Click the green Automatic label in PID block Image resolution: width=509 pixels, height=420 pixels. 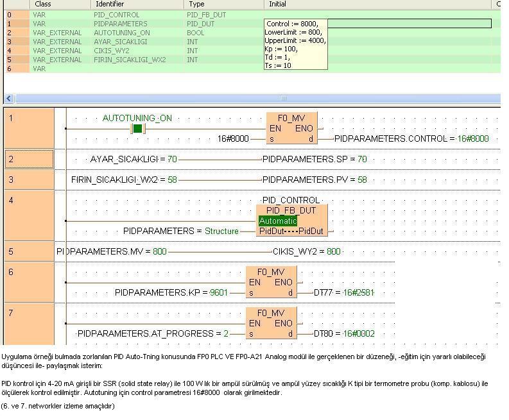(x=278, y=221)
